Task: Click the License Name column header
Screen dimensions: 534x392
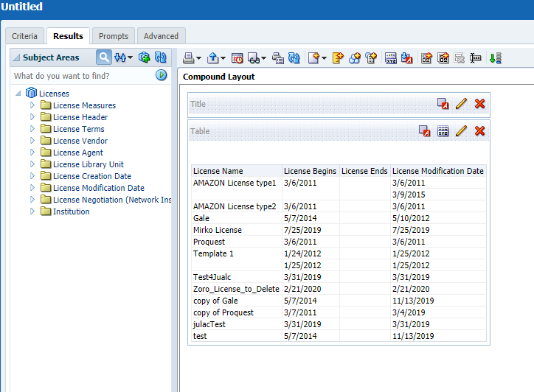Action: click(x=237, y=171)
